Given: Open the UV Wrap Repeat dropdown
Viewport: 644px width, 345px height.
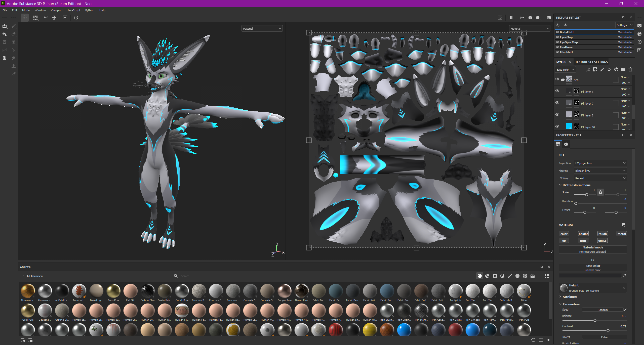Looking at the screenshot, I should point(600,178).
